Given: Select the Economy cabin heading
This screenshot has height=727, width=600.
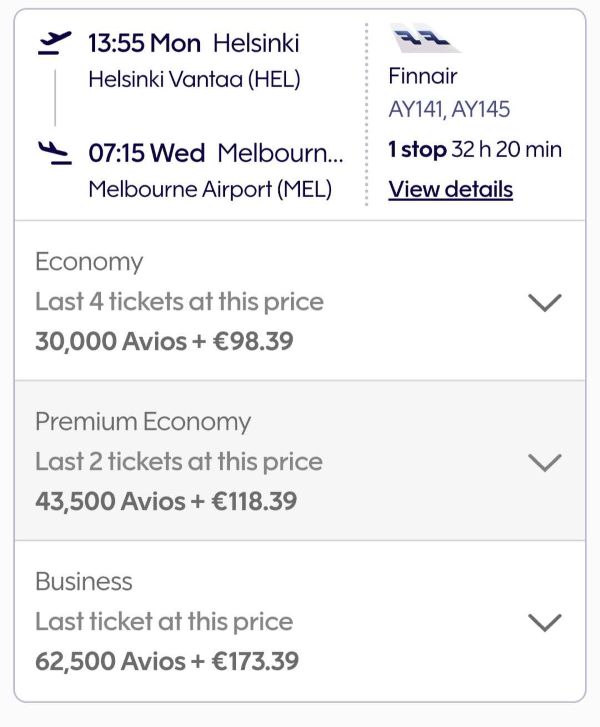Looking at the screenshot, I should click(89, 262).
